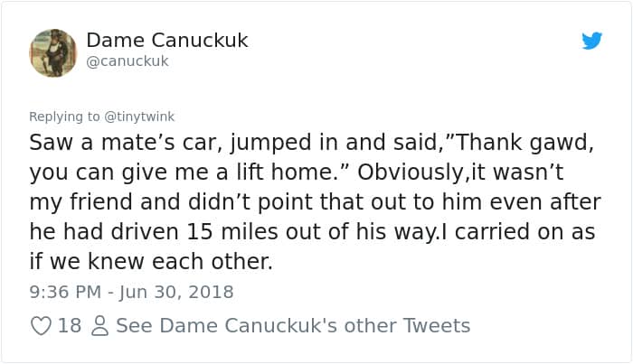This screenshot has width=633, height=364.
Task: Click the final line 'if we knew each other'
Action: coord(151,262)
